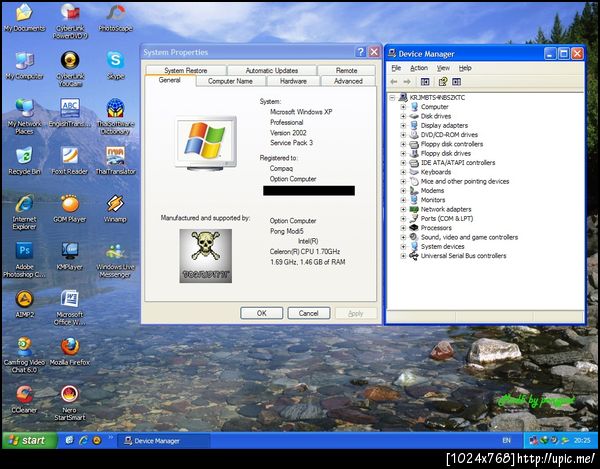Click the Forward arrow in Device Manager toolbar

[407, 81]
